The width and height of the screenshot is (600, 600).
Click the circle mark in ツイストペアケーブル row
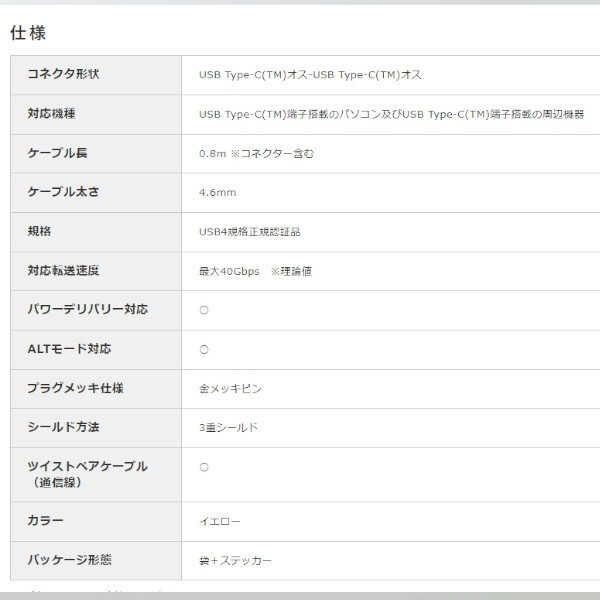pos(204,467)
